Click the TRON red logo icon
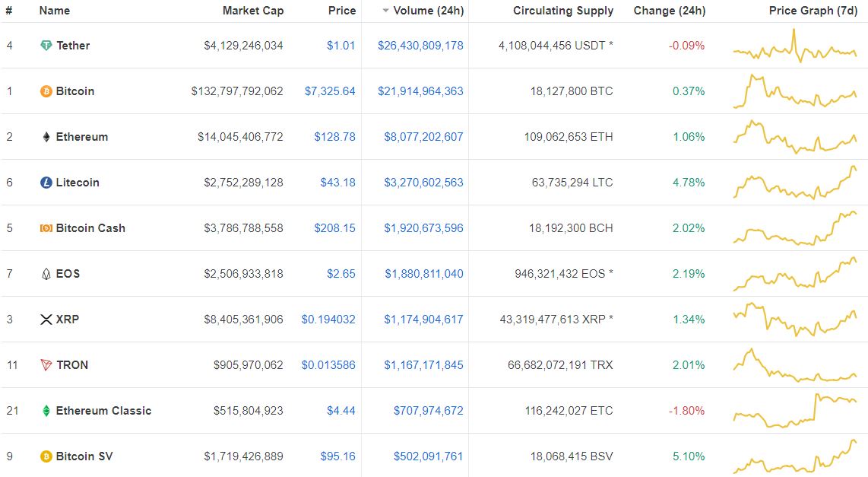The width and height of the screenshot is (868, 477). [x=46, y=365]
